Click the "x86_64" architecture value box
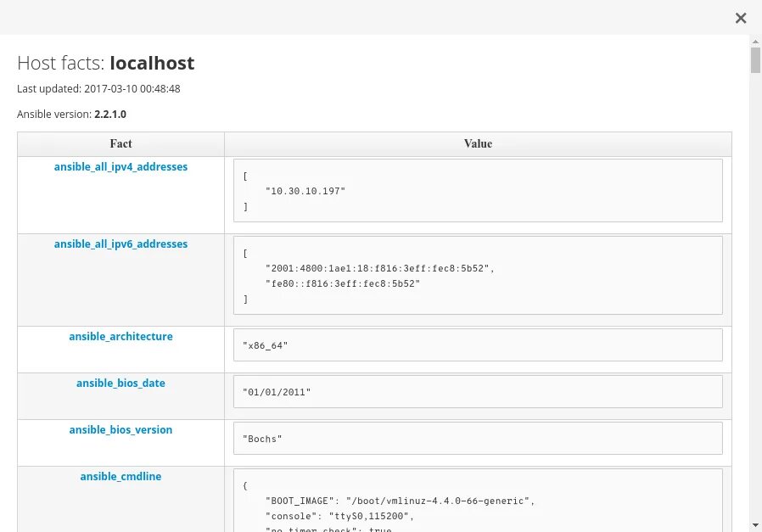This screenshot has width=762, height=532. click(x=478, y=345)
